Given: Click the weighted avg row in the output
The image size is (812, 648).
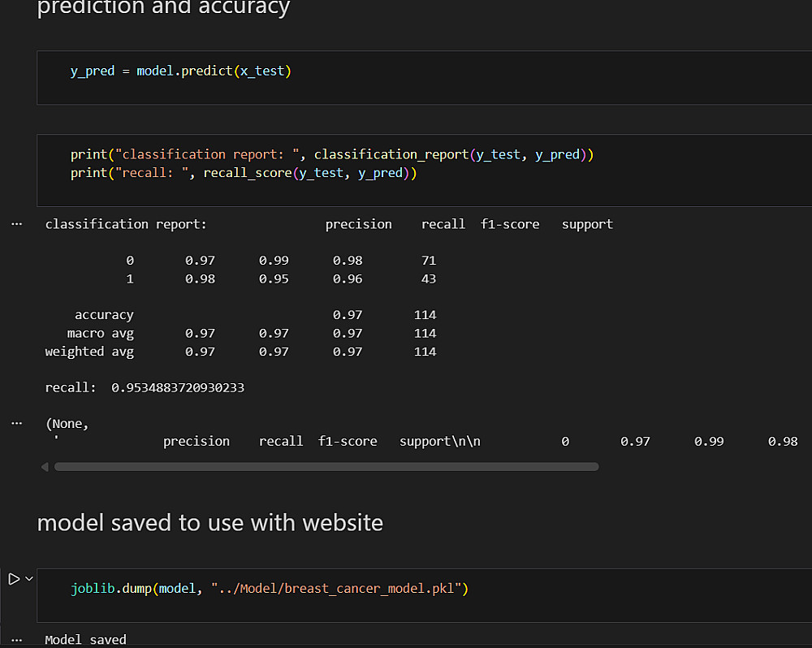Looking at the screenshot, I should (x=89, y=352).
